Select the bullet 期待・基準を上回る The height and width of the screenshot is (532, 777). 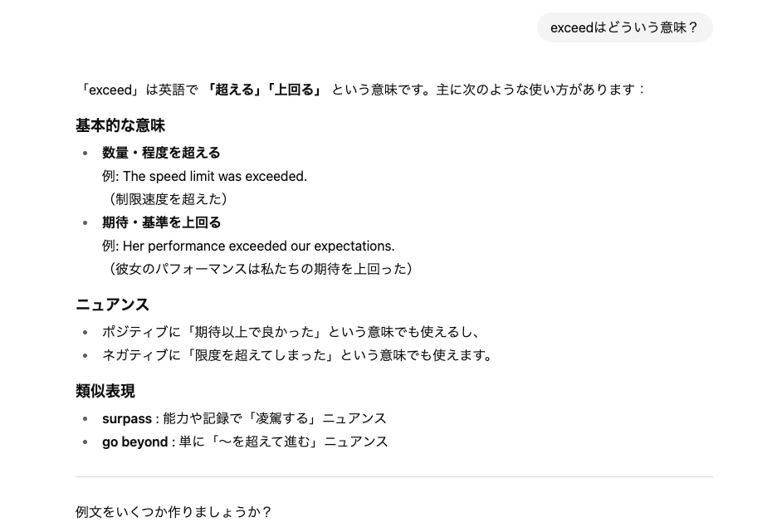pyautogui.click(x=161, y=222)
